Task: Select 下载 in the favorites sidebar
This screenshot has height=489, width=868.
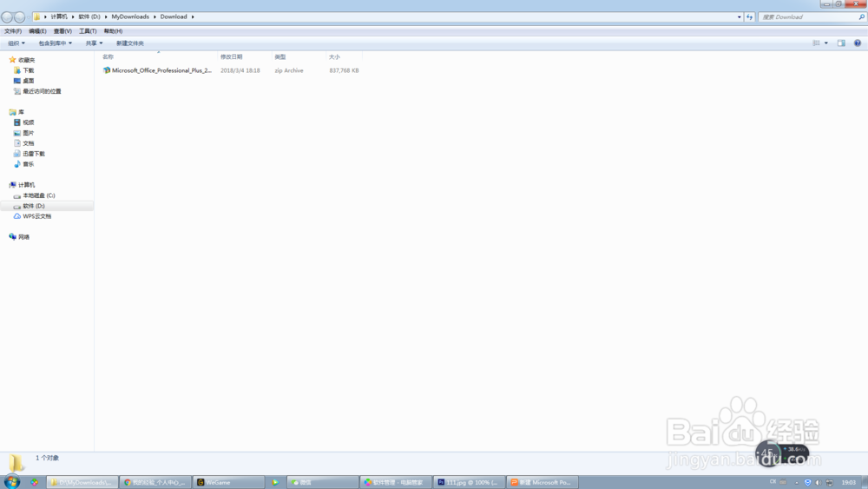Action: 29,70
